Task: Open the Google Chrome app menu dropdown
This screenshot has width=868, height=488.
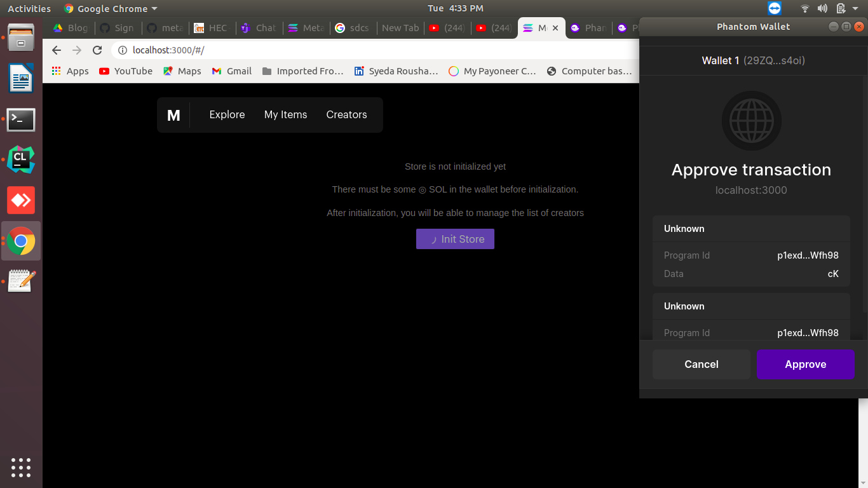Action: click(111, 8)
